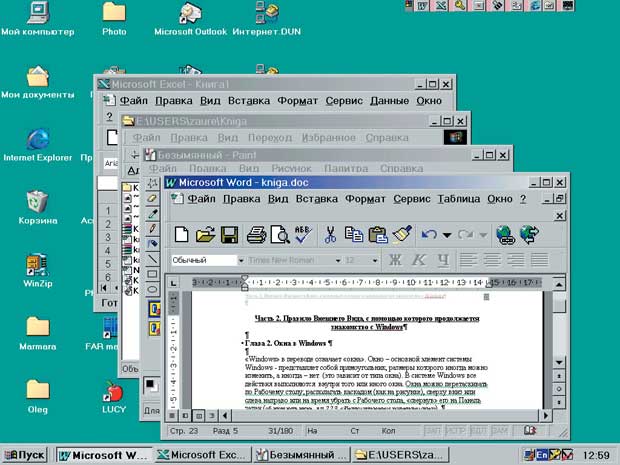
Task: Show the Web toolbar globe-arrows icon
Action: (529, 234)
